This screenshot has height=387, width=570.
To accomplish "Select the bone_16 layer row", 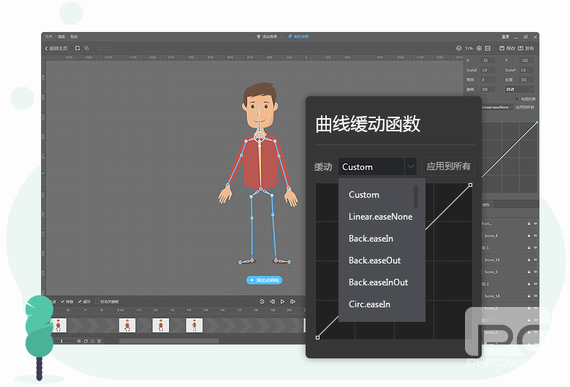I will tap(510, 259).
